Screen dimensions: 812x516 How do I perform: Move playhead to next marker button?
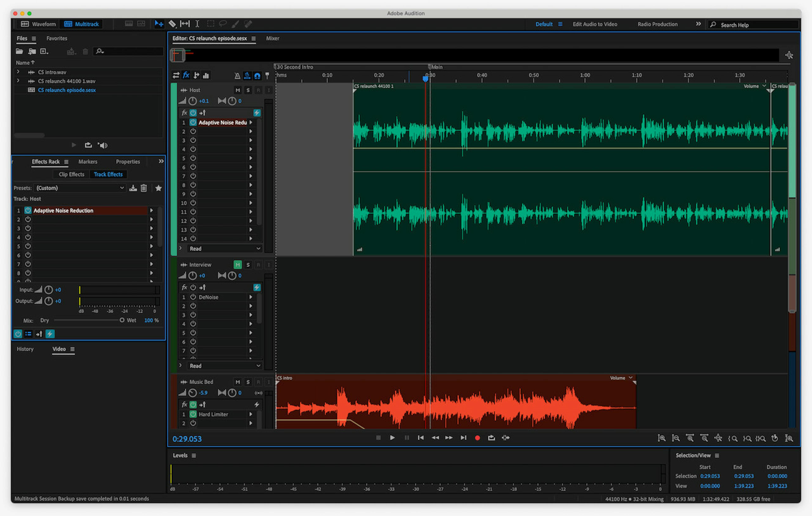[x=464, y=438]
